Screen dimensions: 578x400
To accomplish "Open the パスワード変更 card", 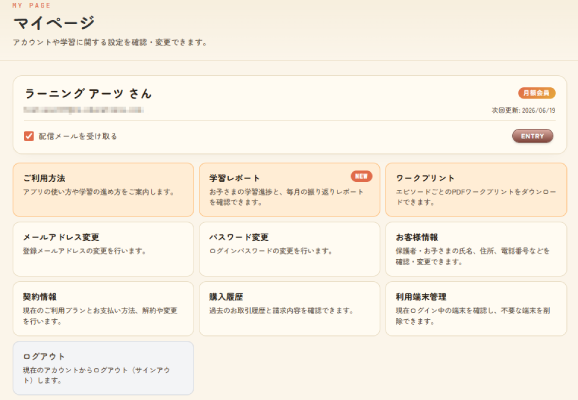I will coord(289,249).
